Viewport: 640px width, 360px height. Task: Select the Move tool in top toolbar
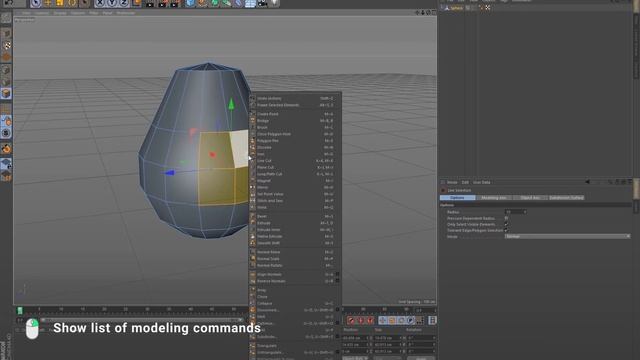pyautogui.click(x=48, y=4)
